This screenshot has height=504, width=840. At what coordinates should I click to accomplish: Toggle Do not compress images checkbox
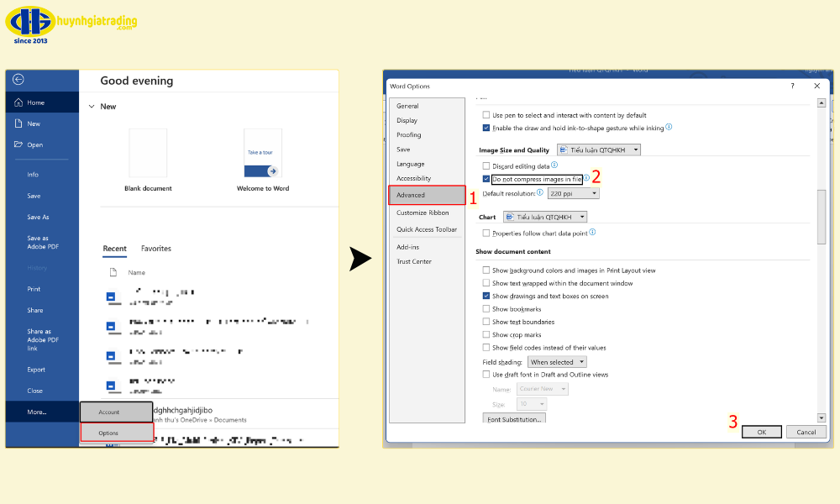coord(486,179)
